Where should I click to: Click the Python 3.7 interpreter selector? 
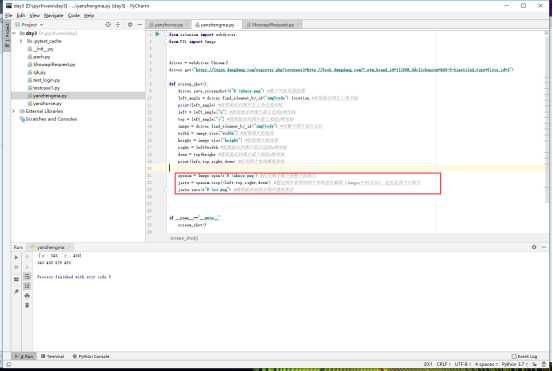515,364
